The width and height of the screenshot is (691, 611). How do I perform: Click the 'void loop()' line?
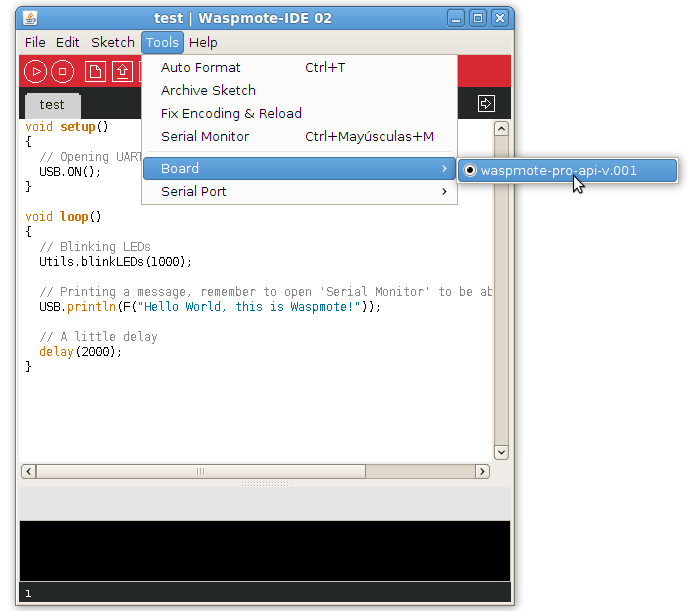63,217
